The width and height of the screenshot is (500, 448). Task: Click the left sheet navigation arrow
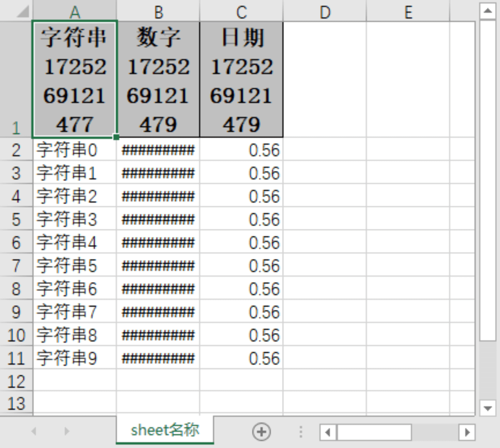coord(34,430)
